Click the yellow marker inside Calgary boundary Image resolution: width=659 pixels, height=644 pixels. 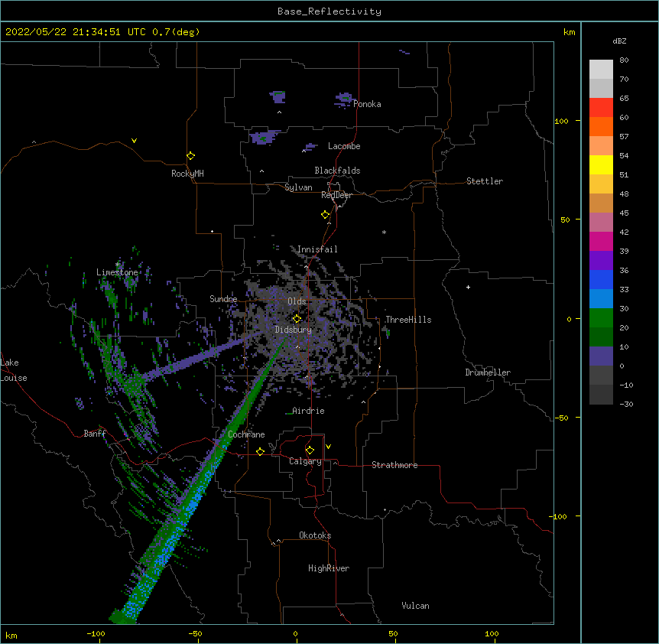tap(310, 450)
